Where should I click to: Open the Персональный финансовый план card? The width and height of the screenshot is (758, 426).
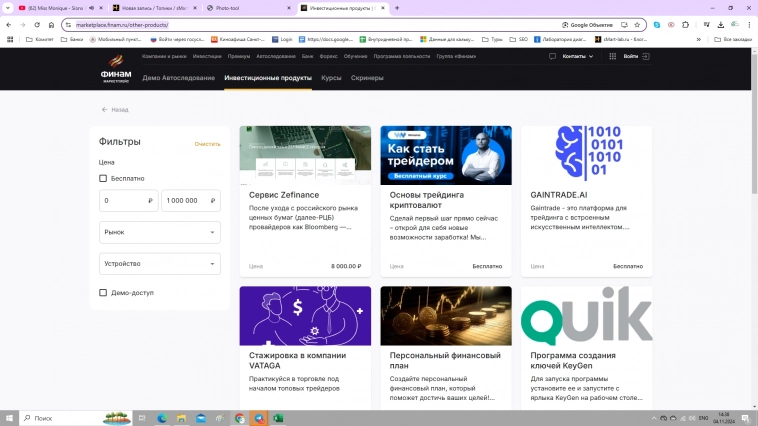click(446, 348)
